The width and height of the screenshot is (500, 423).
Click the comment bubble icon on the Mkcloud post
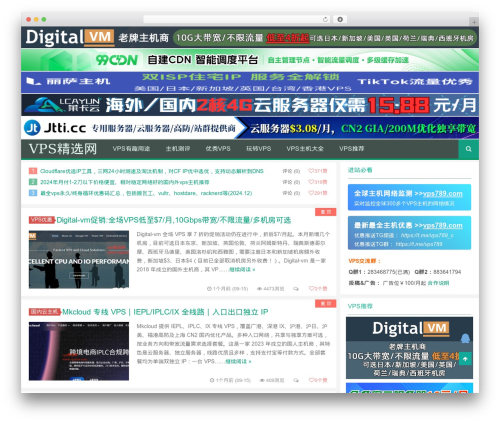(296, 380)
